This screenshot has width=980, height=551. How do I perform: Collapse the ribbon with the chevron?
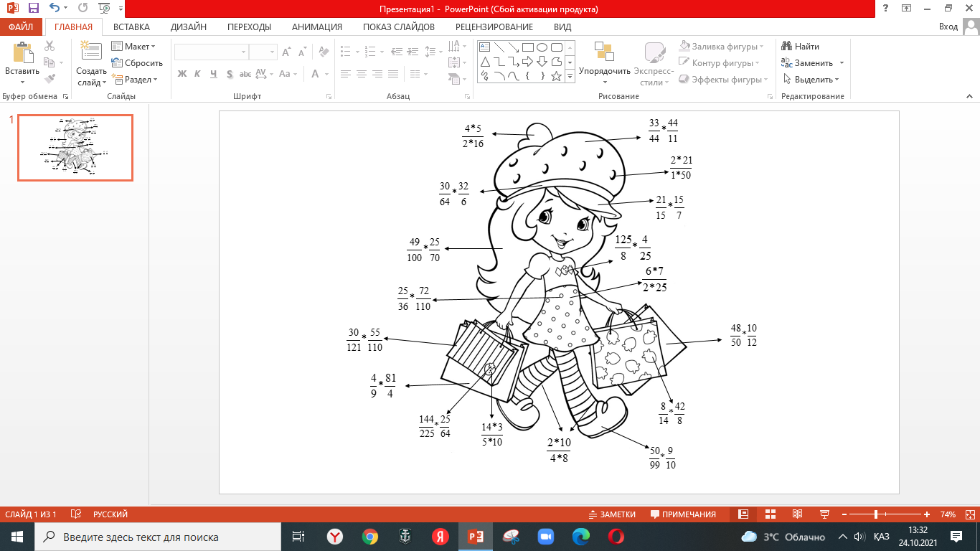click(x=969, y=96)
